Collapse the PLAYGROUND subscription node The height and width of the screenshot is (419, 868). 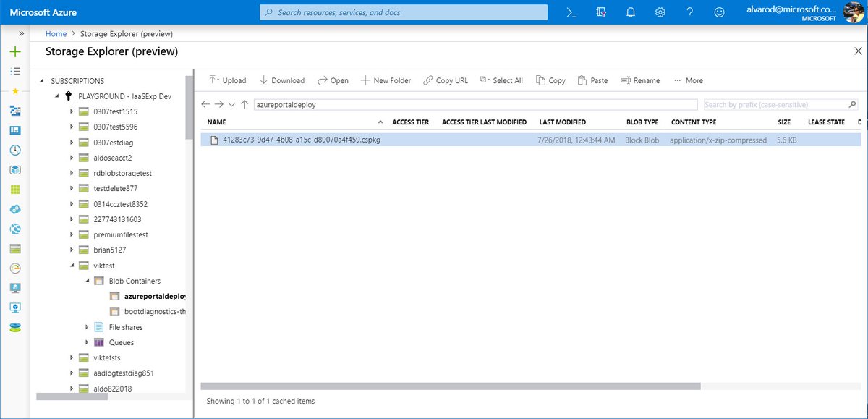(x=57, y=96)
